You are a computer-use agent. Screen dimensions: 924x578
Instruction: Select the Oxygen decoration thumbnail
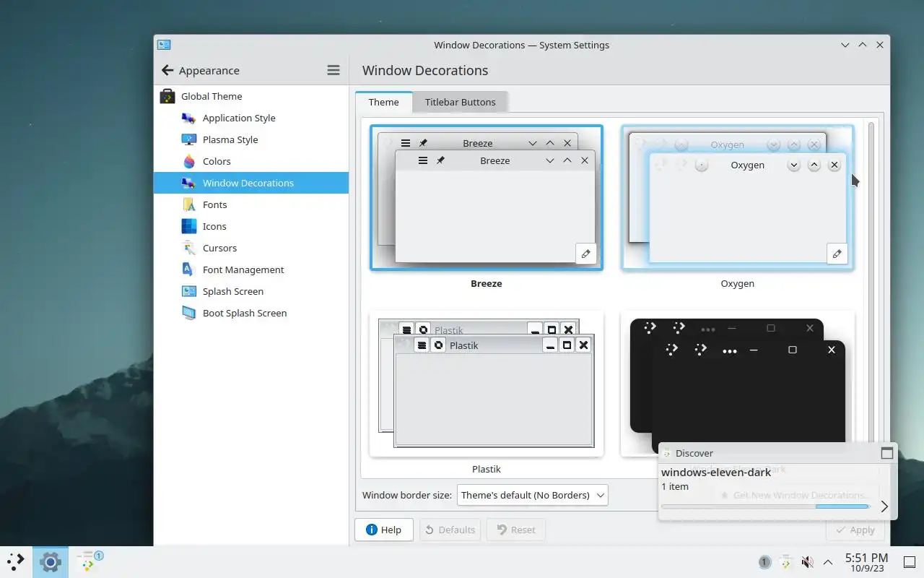click(738, 198)
